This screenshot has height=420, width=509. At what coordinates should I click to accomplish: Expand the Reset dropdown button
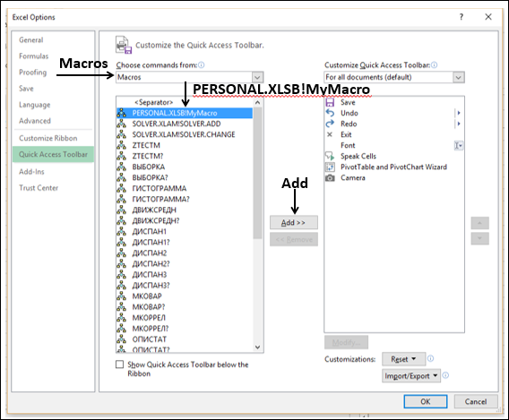[403, 359]
